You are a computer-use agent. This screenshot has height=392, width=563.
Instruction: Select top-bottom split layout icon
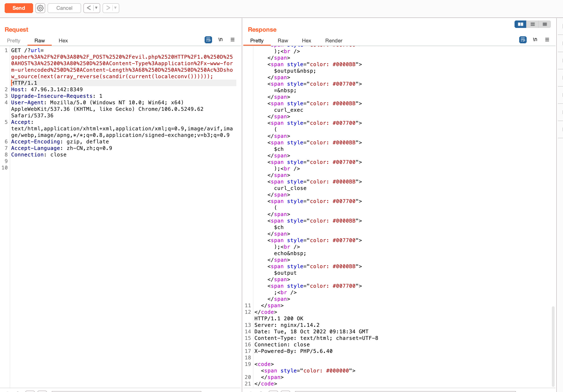533,24
